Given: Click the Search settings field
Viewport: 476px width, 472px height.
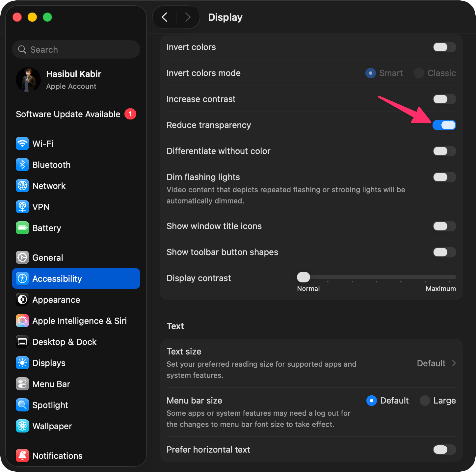Looking at the screenshot, I should coord(76,49).
